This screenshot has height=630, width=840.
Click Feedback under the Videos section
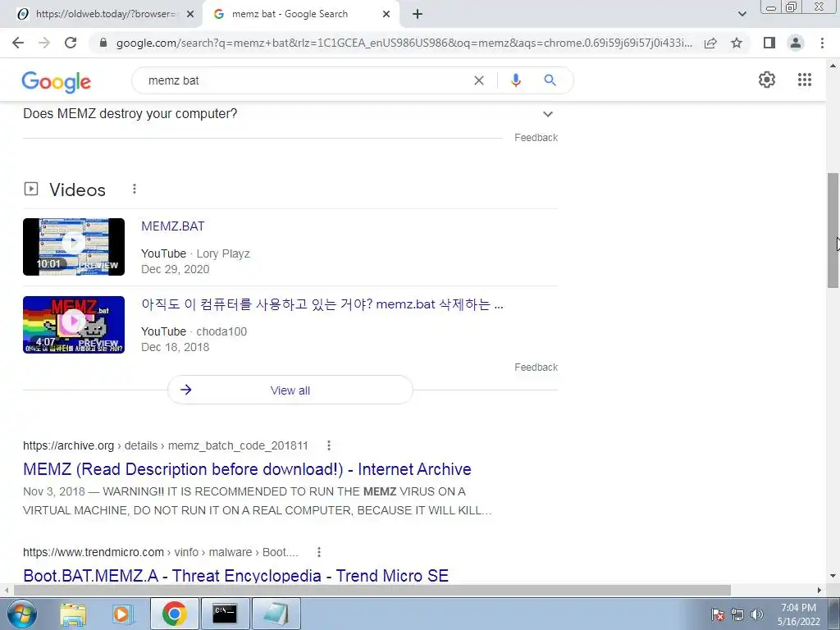coord(536,367)
